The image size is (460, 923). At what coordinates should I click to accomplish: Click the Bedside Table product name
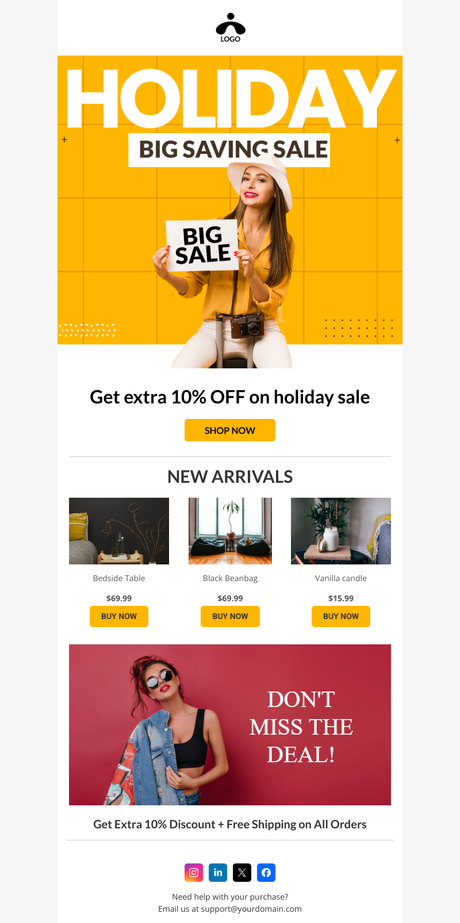coord(119,579)
